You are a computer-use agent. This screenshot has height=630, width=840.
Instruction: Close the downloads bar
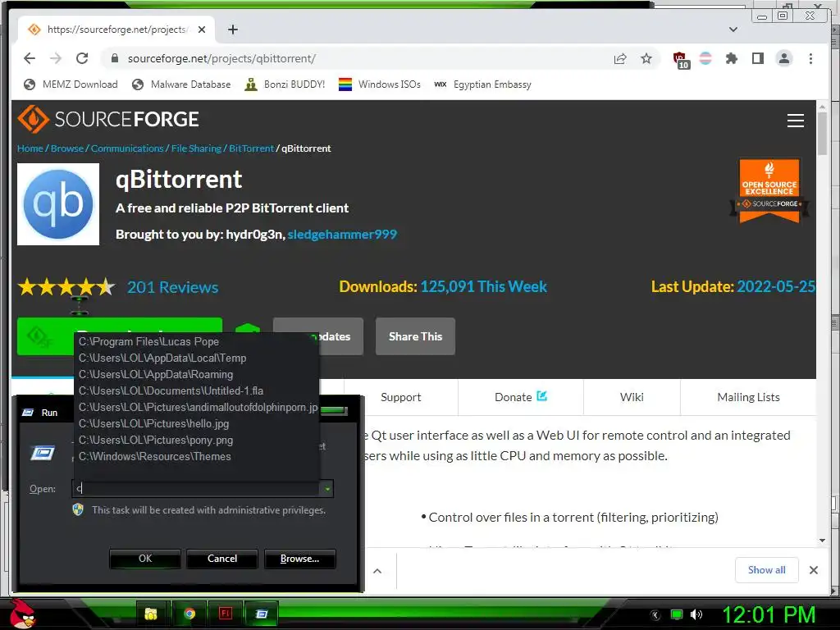click(813, 570)
